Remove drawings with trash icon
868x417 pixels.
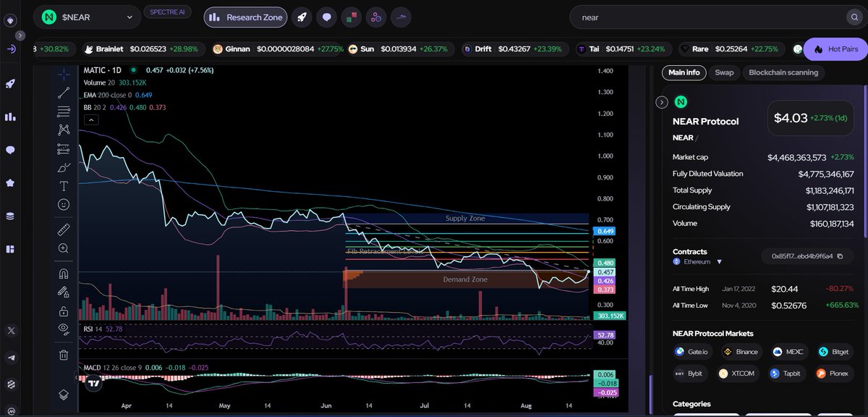pos(64,355)
